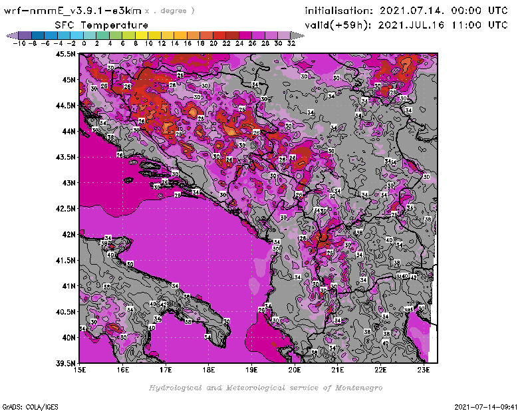532x411 pixels.
Task: Select the dark red swatch between 22 and 24
Action: click(232, 35)
